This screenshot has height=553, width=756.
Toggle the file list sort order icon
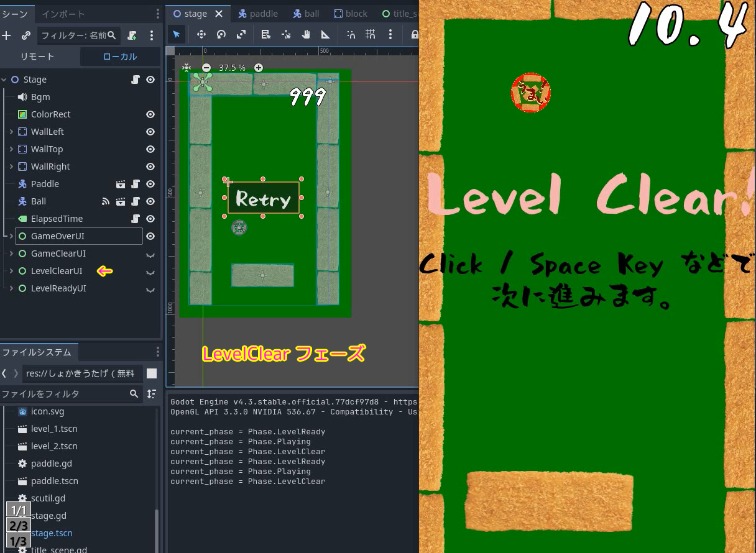(x=151, y=394)
